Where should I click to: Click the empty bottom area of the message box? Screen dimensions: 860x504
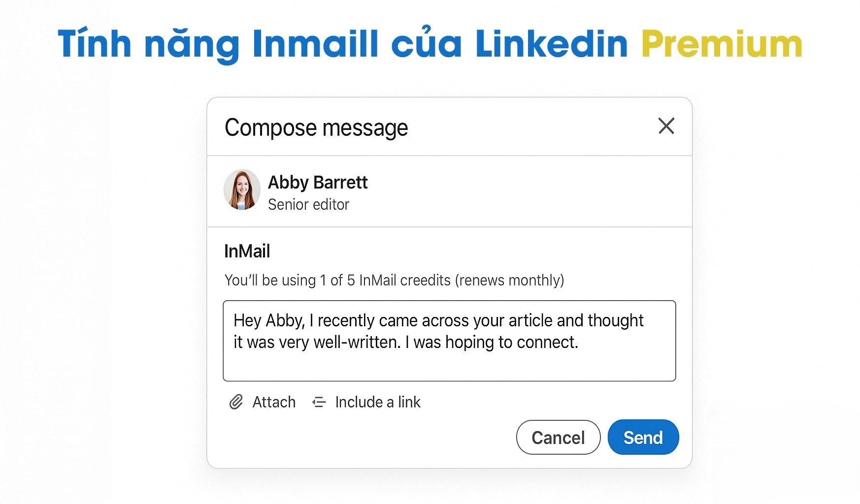(449, 366)
